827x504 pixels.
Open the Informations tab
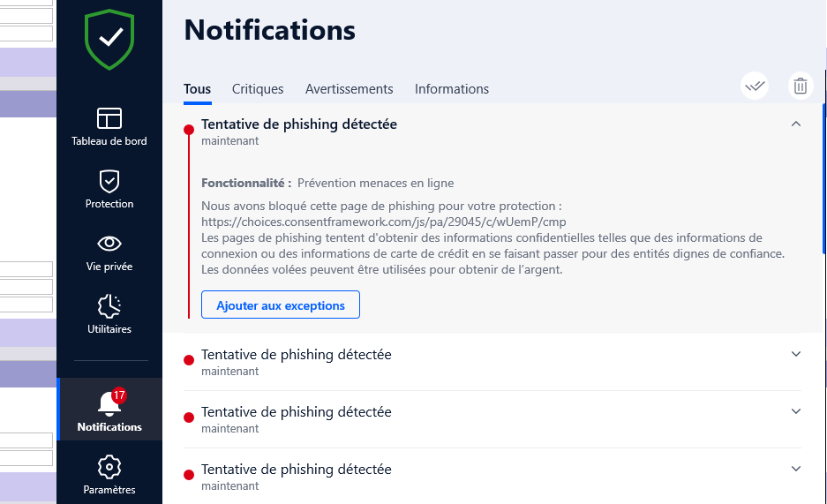coord(452,89)
